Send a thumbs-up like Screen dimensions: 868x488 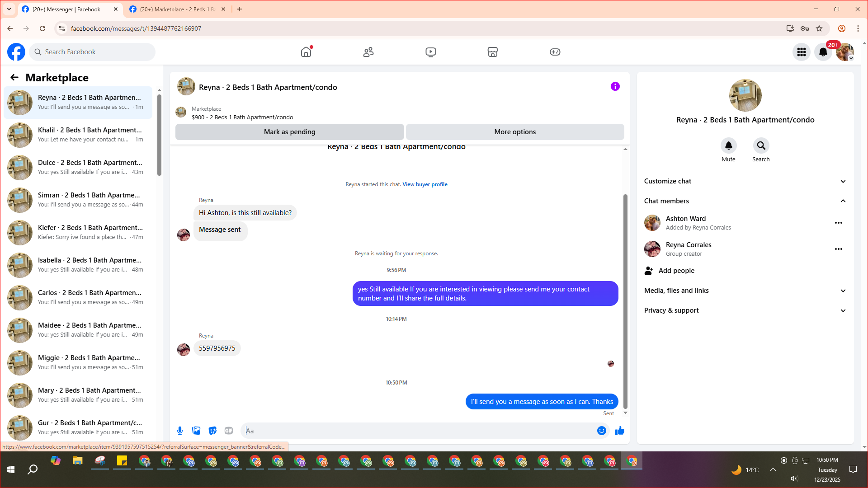tap(619, 431)
